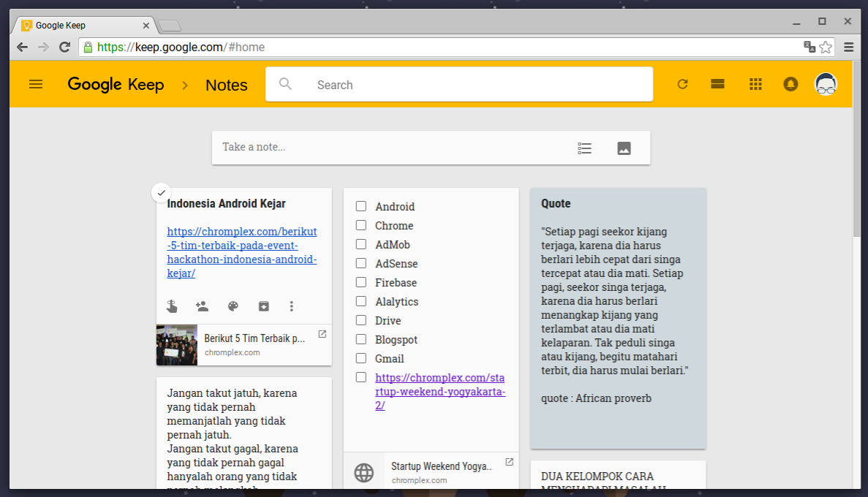This screenshot has height=497, width=868.
Task: Close the Google Keep tab
Action: tap(146, 26)
